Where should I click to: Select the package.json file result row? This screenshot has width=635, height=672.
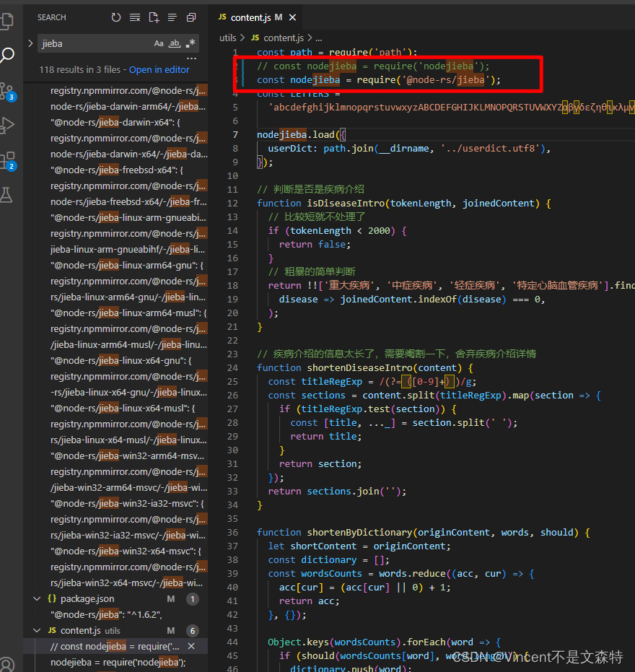115,598
